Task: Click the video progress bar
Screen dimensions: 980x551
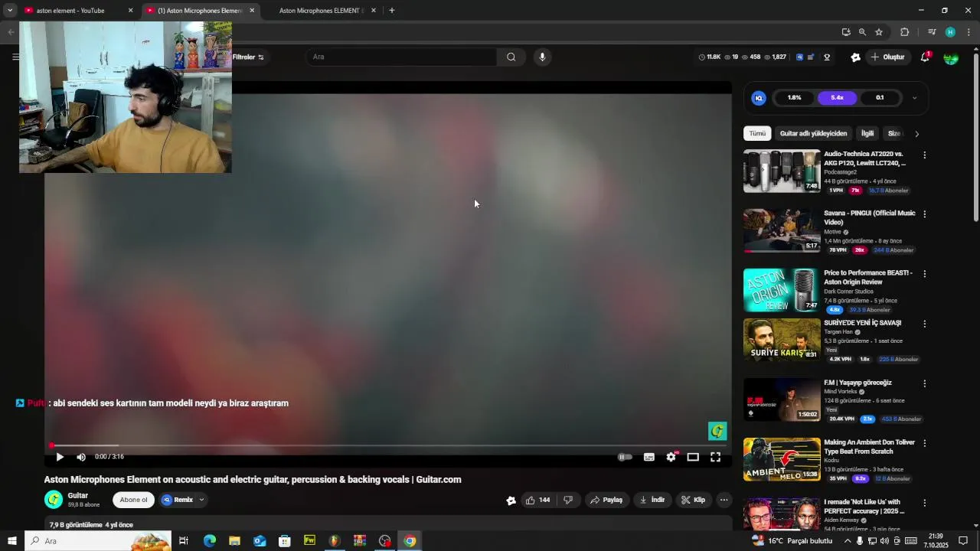Action: coord(388,445)
